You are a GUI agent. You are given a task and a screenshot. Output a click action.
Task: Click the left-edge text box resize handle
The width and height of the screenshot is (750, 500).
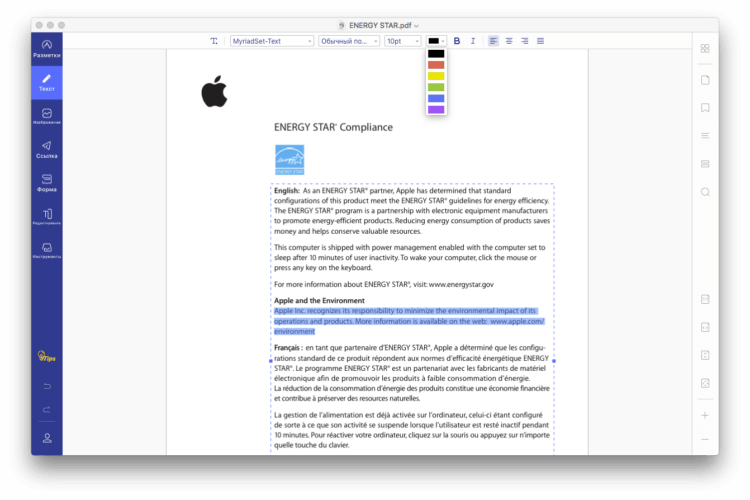[x=271, y=361]
